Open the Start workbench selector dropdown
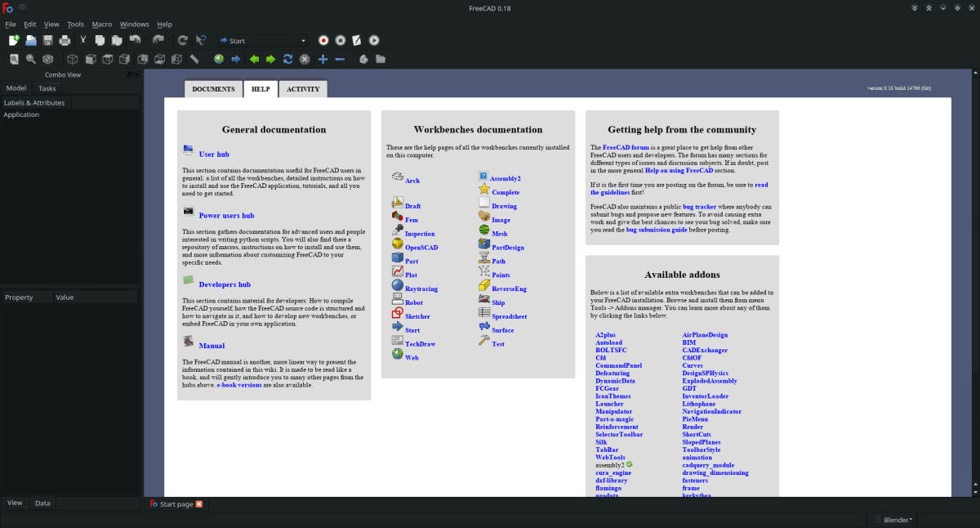 (x=262, y=40)
